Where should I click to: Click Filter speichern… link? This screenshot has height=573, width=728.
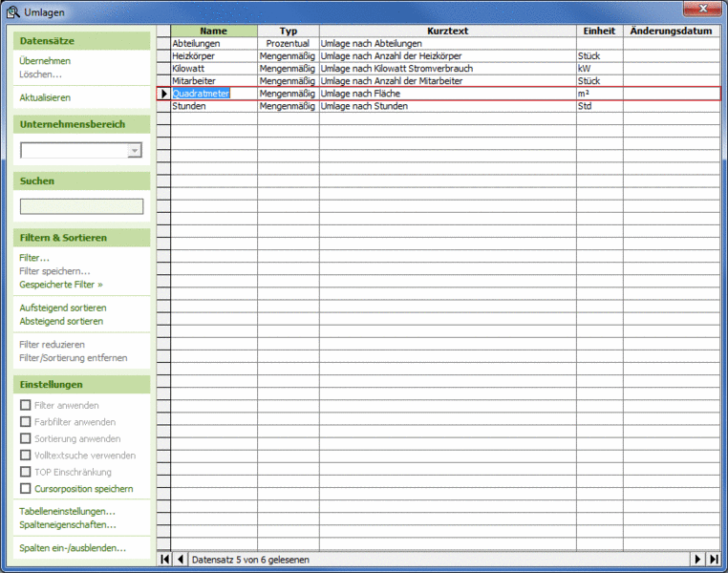click(54, 271)
